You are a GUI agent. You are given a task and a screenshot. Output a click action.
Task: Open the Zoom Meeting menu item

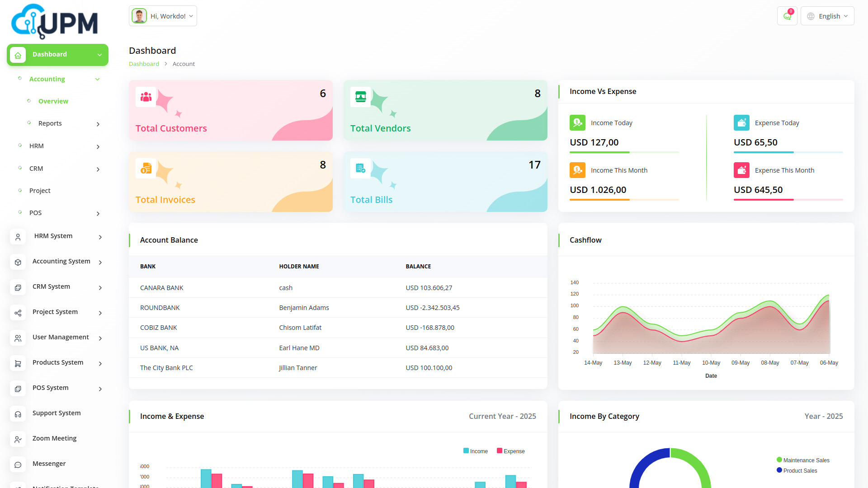tap(54, 438)
